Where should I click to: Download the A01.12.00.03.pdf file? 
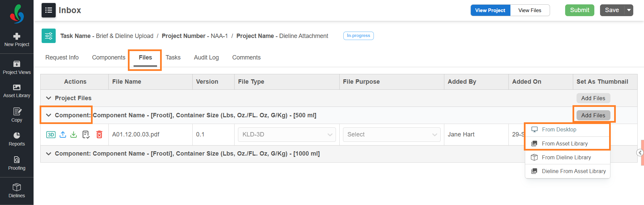74,135
